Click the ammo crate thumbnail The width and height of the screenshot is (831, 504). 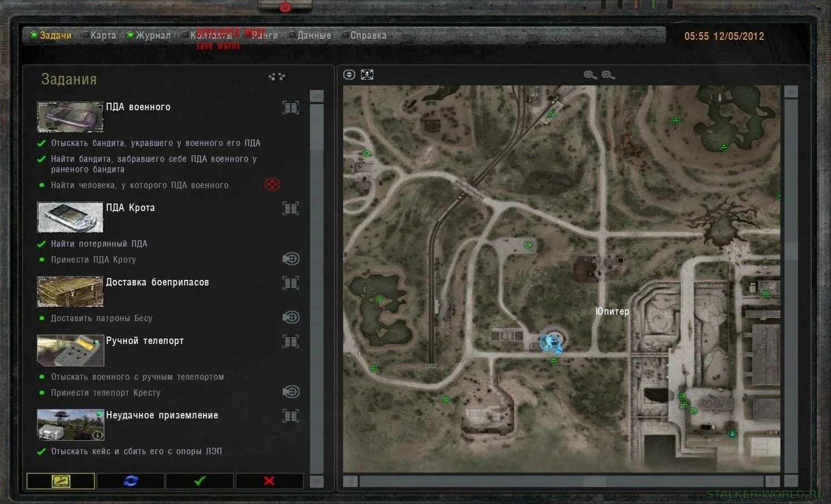pos(70,291)
